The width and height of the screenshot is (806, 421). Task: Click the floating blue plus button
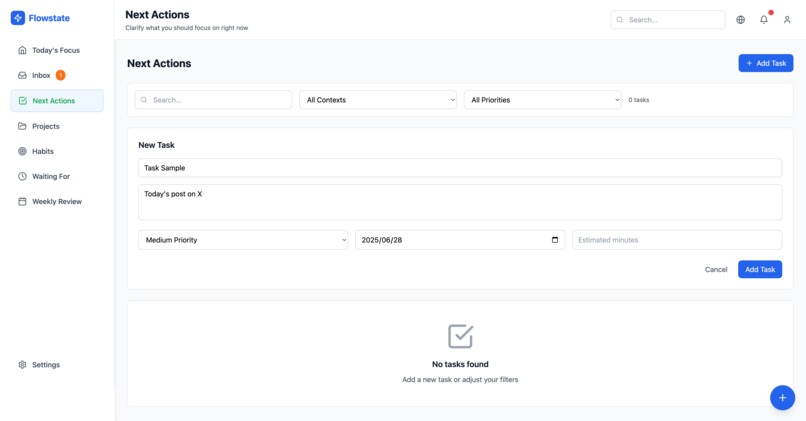coord(782,398)
